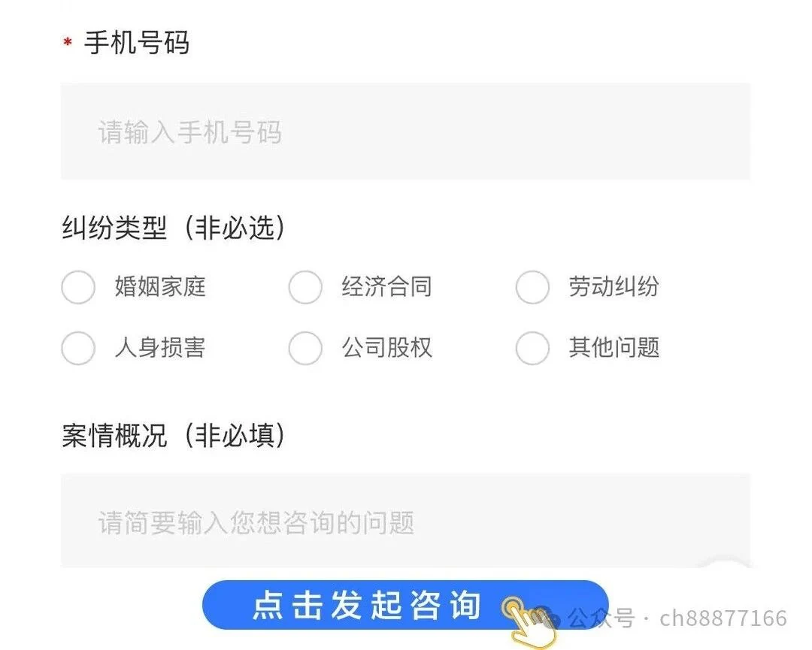Screen dimensions: 812x650
Task: Choose the 劳动纠纷 radio circle
Action: click(532, 287)
